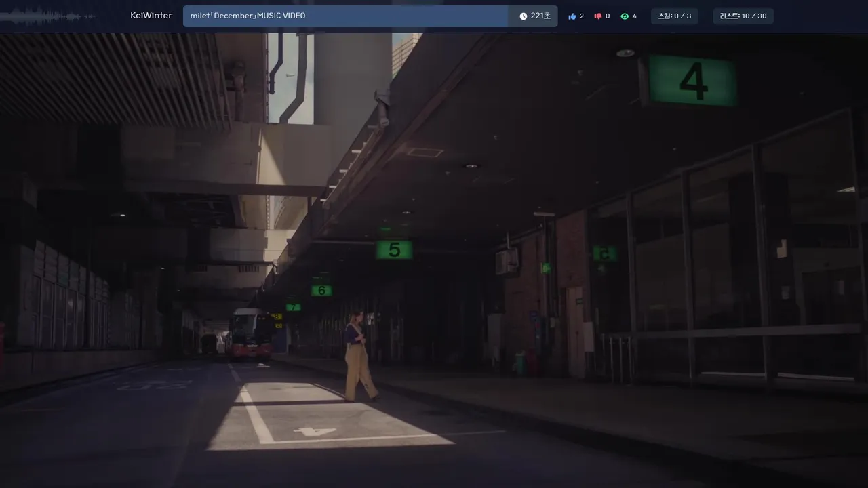The width and height of the screenshot is (868, 488).
Task: Click the 221초 remaining time text
Action: (x=540, y=16)
